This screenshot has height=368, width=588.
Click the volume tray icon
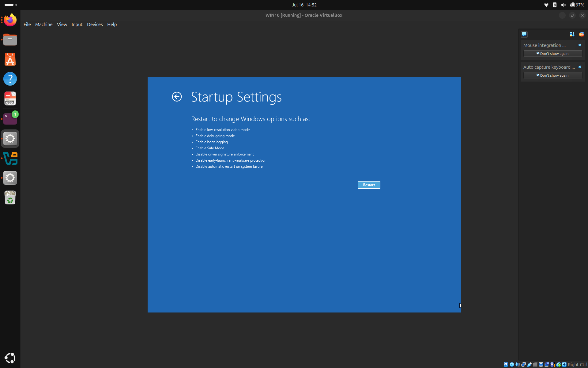(x=563, y=5)
